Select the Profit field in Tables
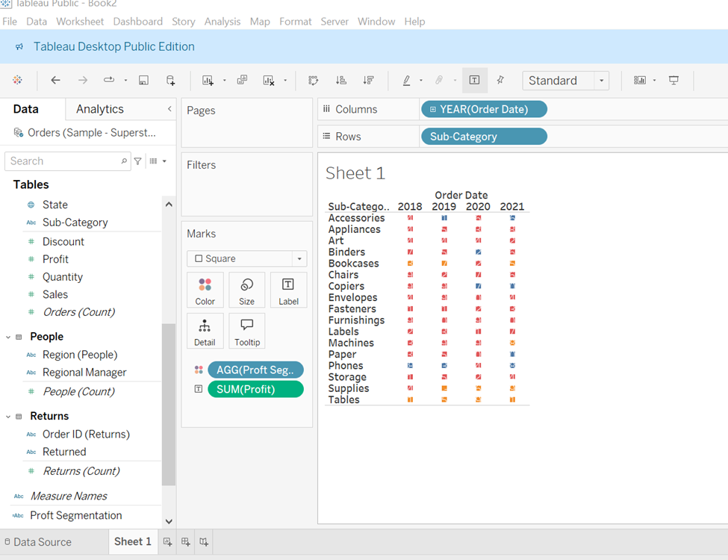The height and width of the screenshot is (560, 728). click(55, 259)
